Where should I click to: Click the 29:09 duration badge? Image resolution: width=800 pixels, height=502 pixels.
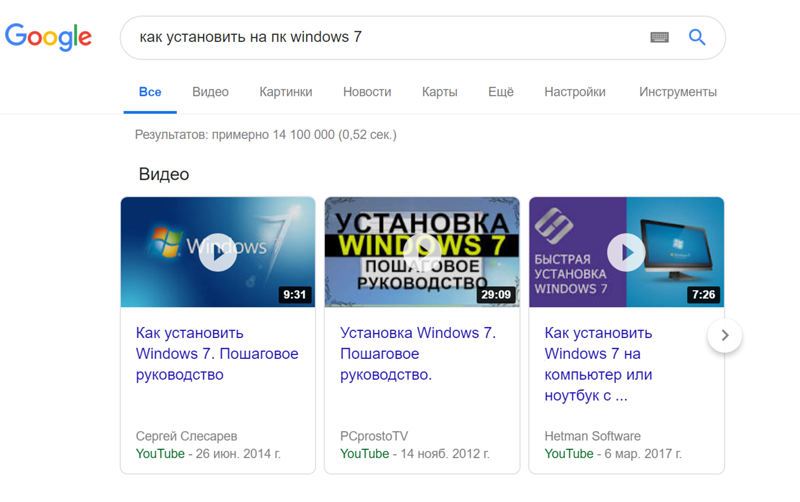[496, 294]
